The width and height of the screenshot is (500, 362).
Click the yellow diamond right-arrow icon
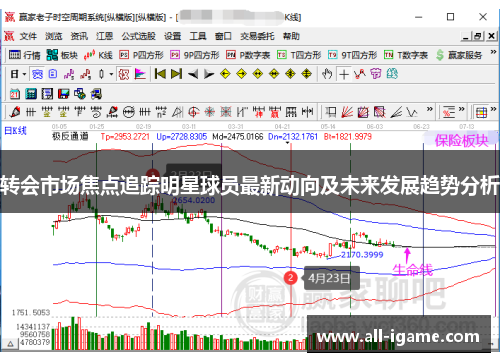241,74
